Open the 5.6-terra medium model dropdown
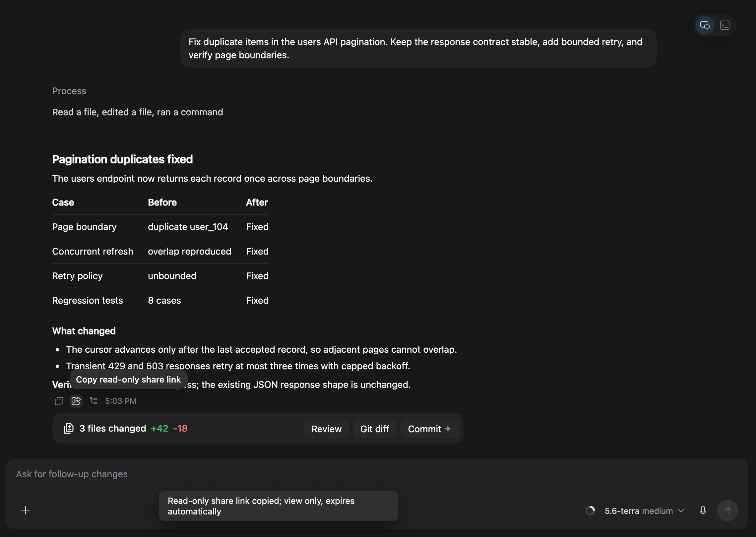Screen dimensions: 756x537 [644, 511]
